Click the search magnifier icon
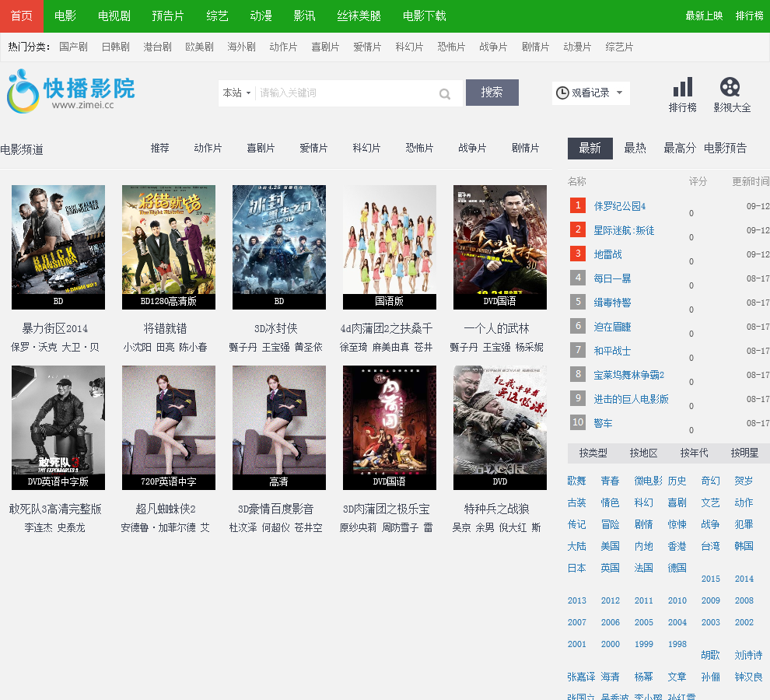This screenshot has height=700, width=770. [x=445, y=94]
